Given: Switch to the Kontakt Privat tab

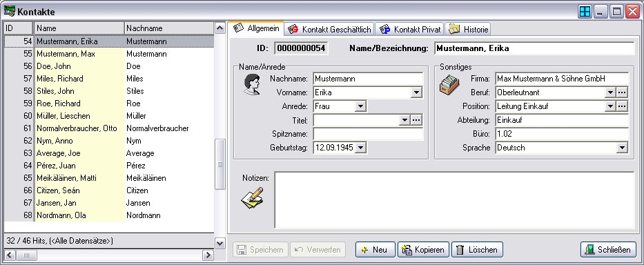Looking at the screenshot, I should pyautogui.click(x=409, y=29).
